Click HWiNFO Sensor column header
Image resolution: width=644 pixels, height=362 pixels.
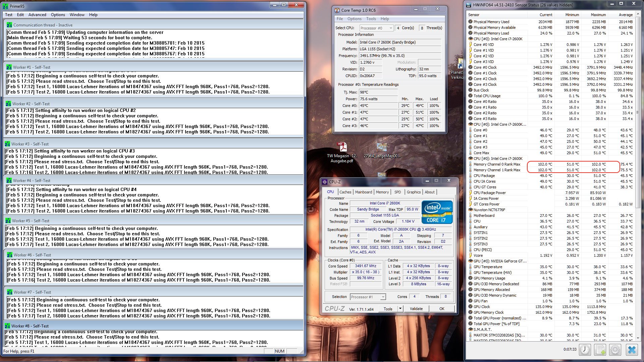click(x=497, y=15)
